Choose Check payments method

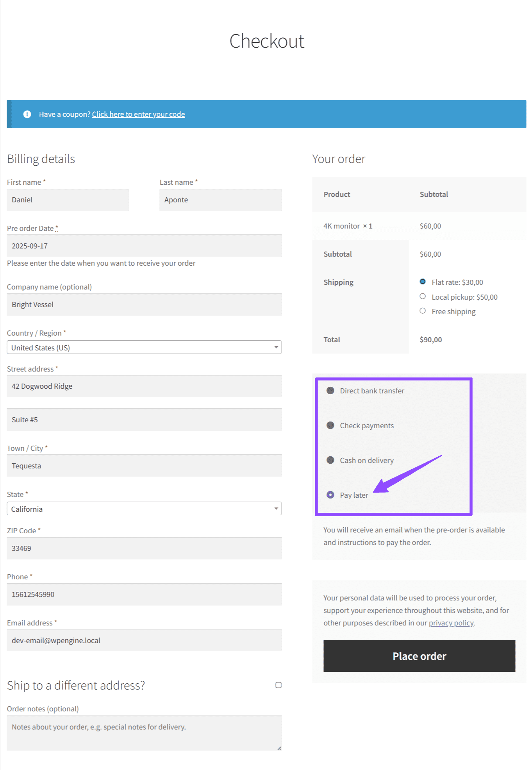click(x=330, y=425)
